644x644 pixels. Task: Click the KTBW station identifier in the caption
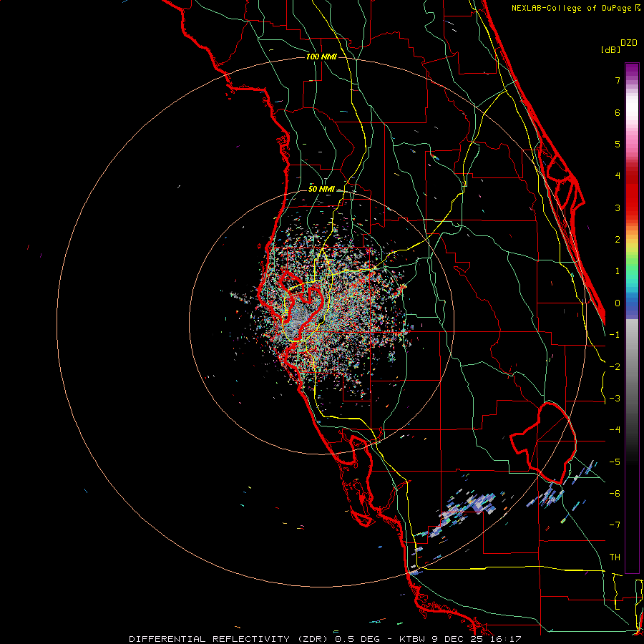point(412,639)
